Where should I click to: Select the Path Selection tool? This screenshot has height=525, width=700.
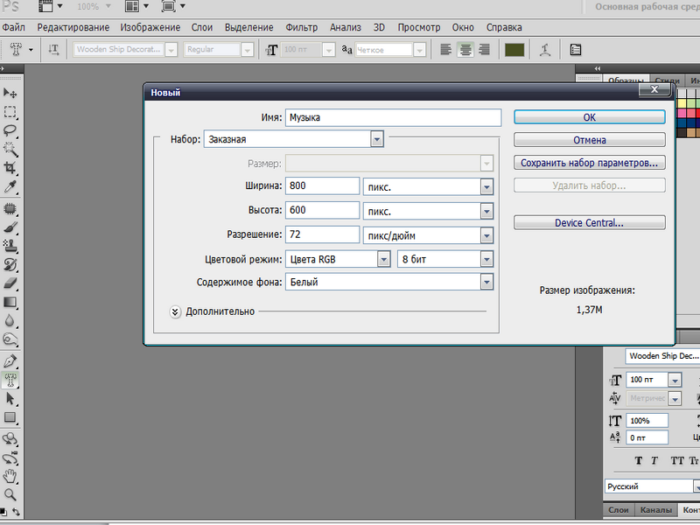[x=10, y=399]
